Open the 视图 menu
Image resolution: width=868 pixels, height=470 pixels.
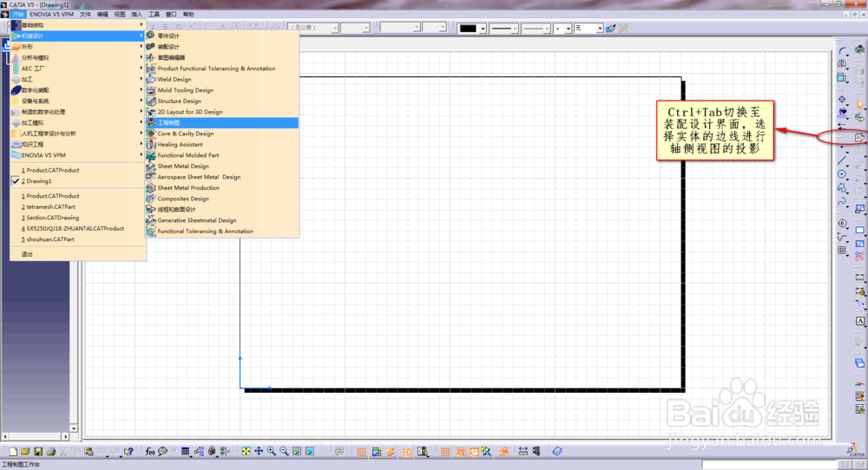pyautogui.click(x=120, y=14)
